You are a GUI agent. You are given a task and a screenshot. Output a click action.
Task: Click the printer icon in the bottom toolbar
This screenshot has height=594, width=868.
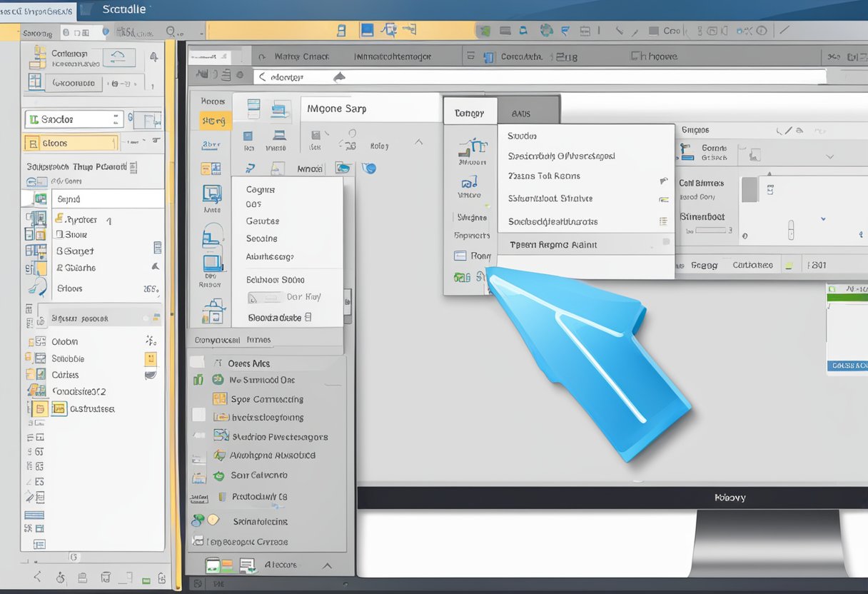pos(81,578)
